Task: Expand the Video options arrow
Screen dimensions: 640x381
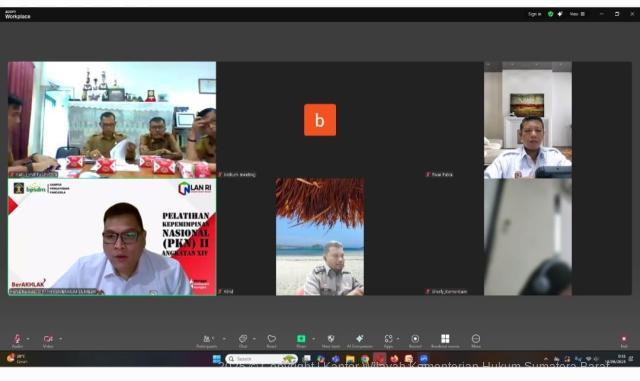Action: (x=60, y=339)
